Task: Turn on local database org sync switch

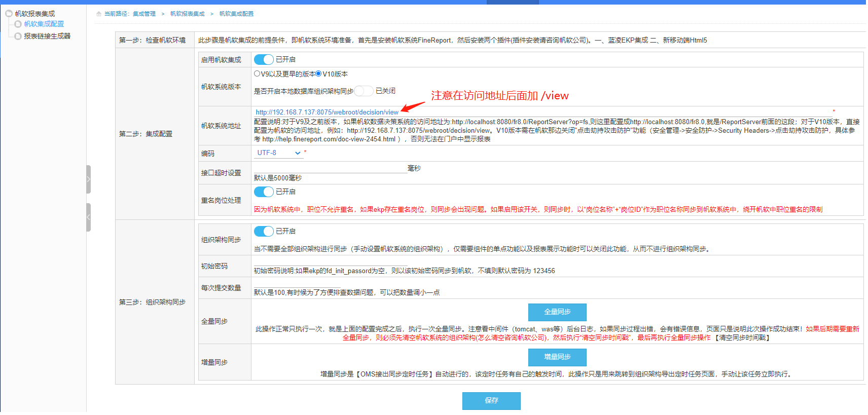Action: click(x=364, y=91)
